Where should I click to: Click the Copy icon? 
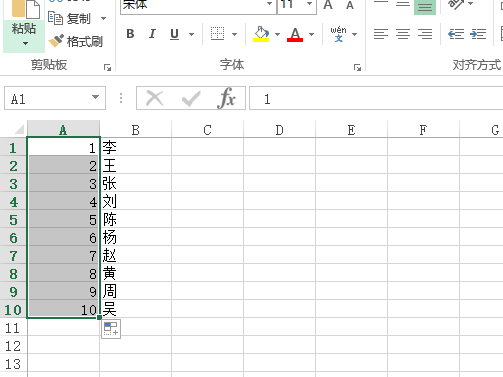pos(55,18)
